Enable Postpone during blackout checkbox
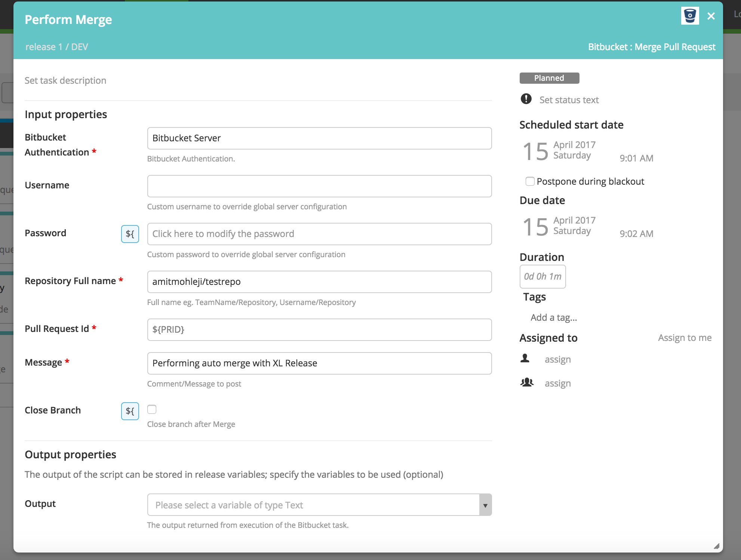Image resolution: width=741 pixels, height=560 pixels. point(530,181)
